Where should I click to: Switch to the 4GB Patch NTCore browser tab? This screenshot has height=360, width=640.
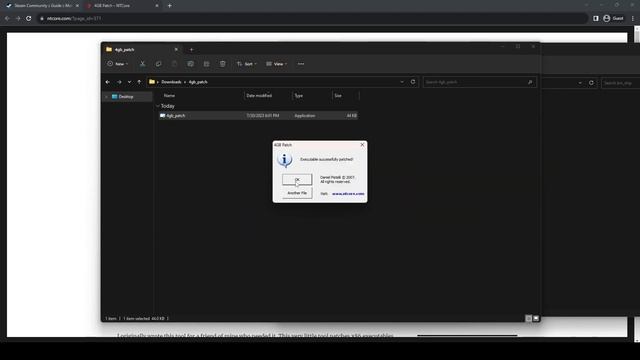[x=122, y=6]
